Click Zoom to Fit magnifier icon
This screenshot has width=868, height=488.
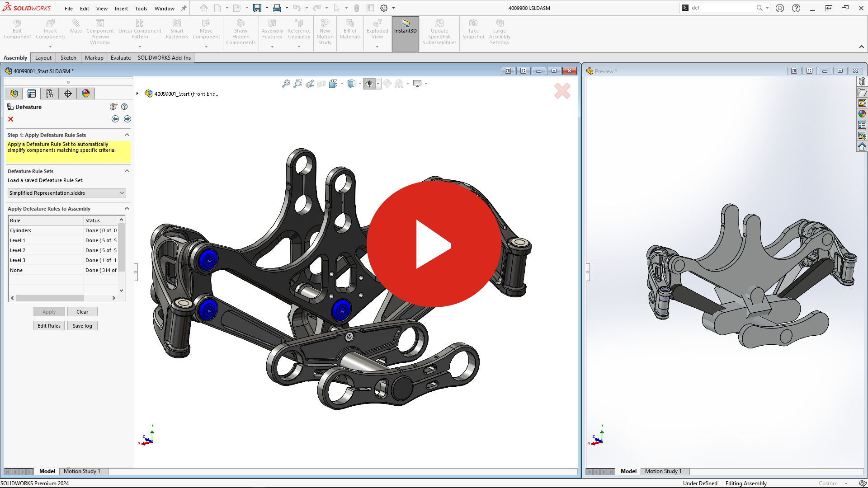tap(286, 84)
